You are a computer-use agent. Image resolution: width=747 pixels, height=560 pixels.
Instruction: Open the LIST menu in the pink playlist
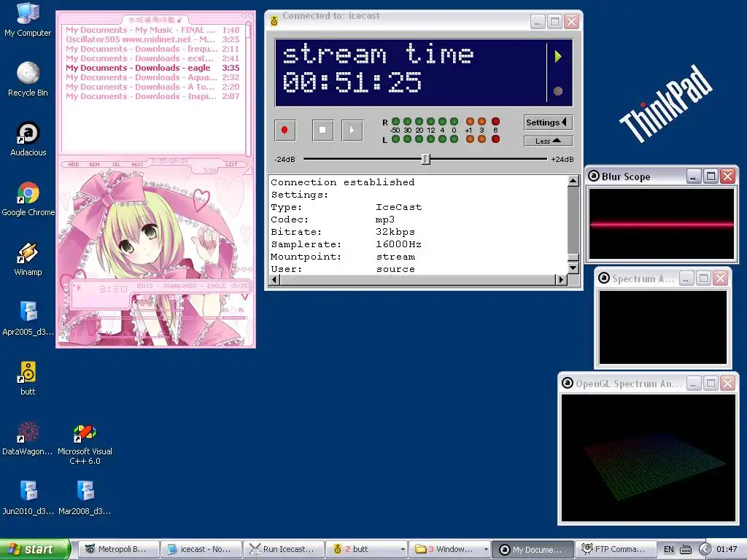[231, 164]
